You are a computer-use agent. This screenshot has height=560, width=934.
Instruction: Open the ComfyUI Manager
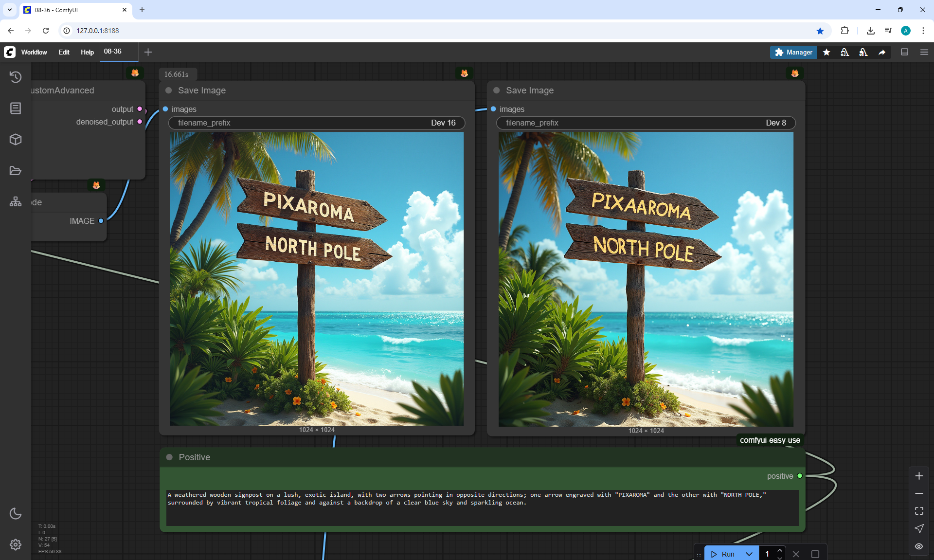793,52
